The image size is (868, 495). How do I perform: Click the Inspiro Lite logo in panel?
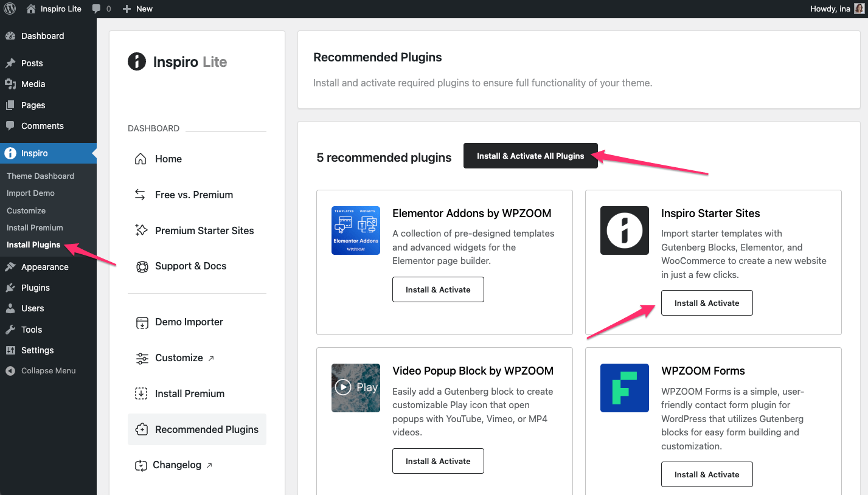177,62
